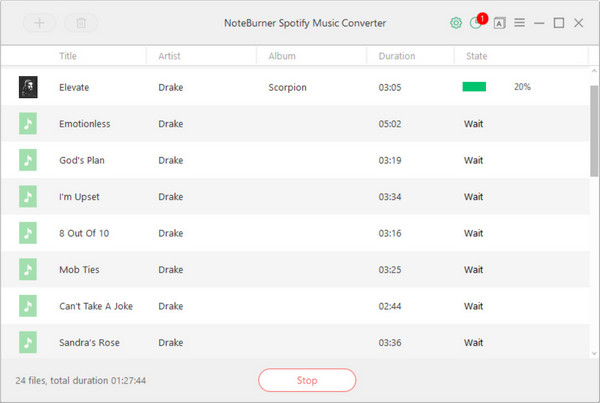The height and width of the screenshot is (403, 600).
Task: Open conversion history clock icon
Action: tap(476, 23)
